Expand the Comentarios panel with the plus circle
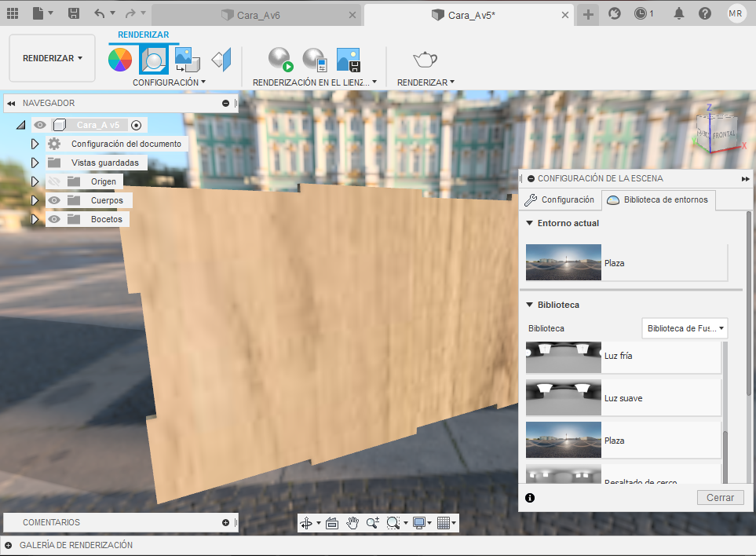The image size is (756, 556). [x=225, y=522]
